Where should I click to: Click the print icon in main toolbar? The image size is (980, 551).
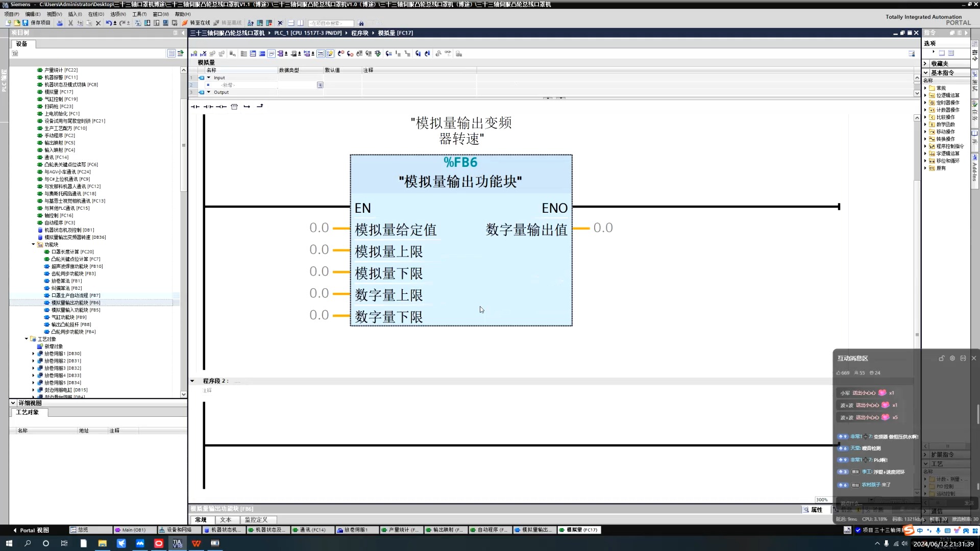click(x=60, y=23)
